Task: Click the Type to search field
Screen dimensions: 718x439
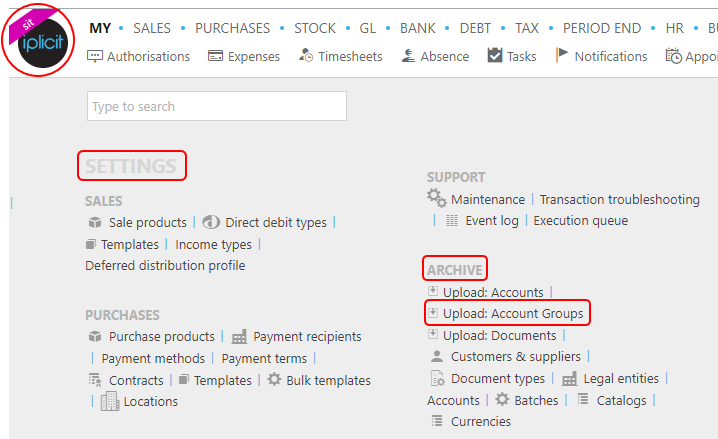Action: click(x=217, y=106)
